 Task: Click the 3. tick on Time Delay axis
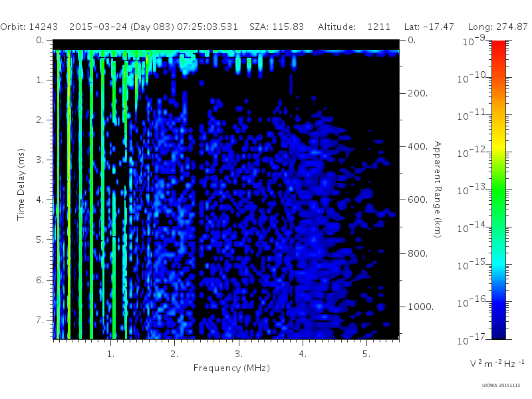[x=41, y=160]
